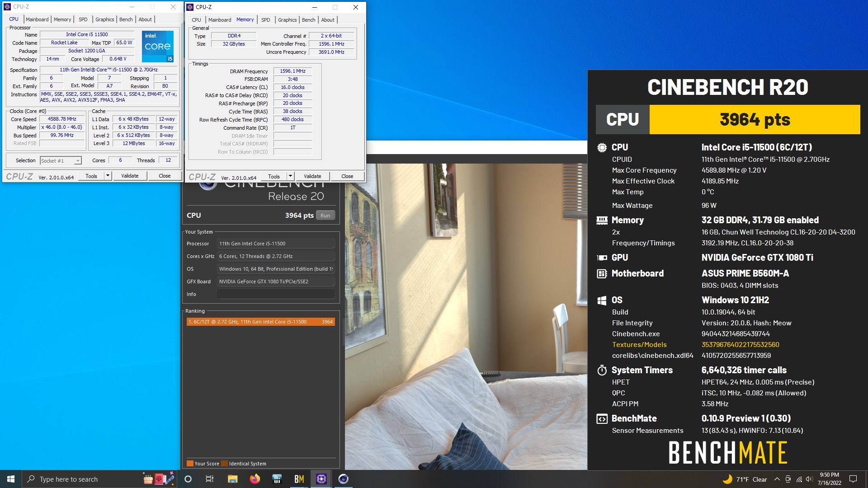Open Tools dropdown arrow in left CPU-Z window
Screen dimensions: 868x488
coord(108,176)
